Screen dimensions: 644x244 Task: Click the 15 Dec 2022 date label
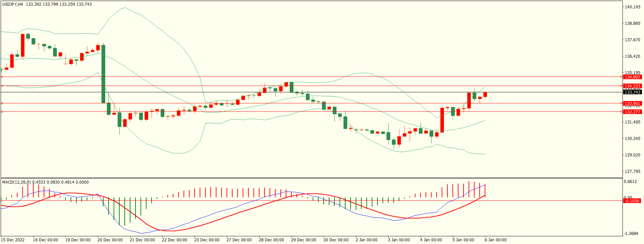pyautogui.click(x=12, y=240)
